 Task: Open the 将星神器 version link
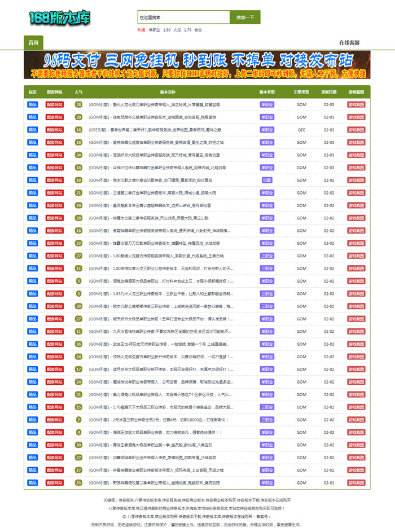[156, 471]
